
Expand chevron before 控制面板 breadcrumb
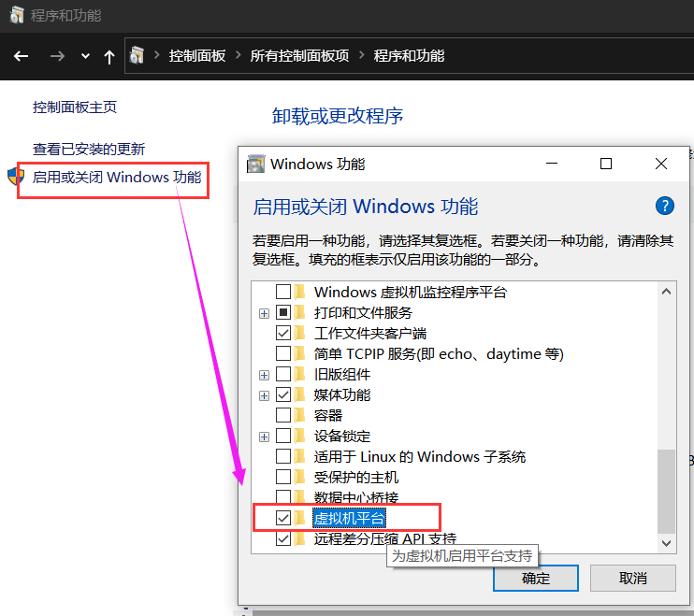click(157, 55)
